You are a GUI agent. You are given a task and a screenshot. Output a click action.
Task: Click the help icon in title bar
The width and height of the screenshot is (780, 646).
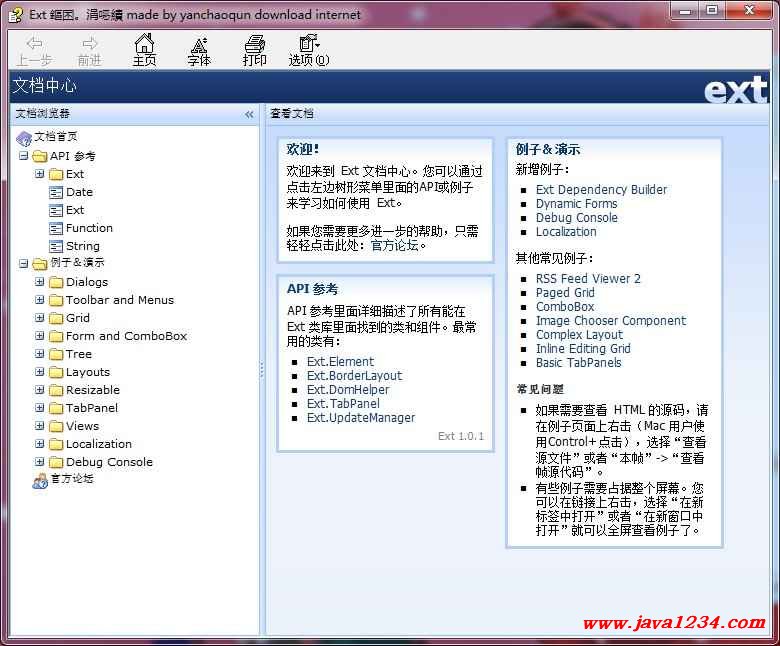(16, 14)
